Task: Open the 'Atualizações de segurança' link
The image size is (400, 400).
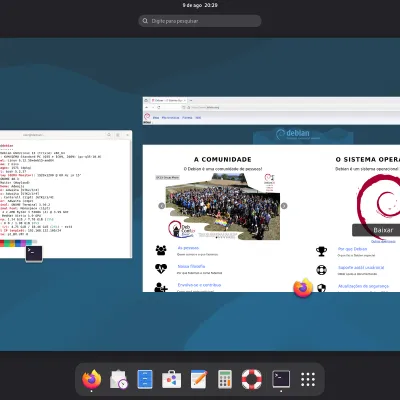Action: [x=363, y=286]
